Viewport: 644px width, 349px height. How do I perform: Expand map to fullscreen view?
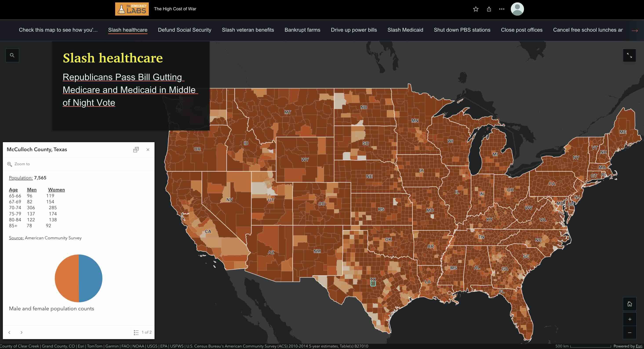629,56
